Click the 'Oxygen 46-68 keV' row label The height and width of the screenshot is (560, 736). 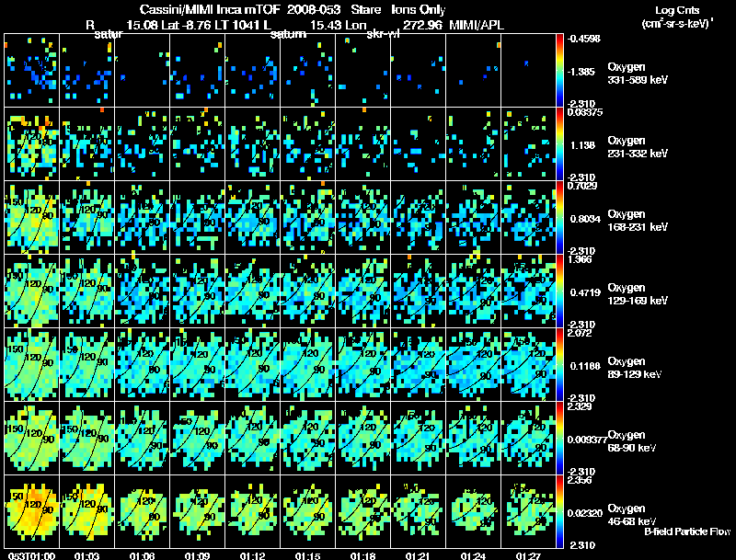pos(632,515)
